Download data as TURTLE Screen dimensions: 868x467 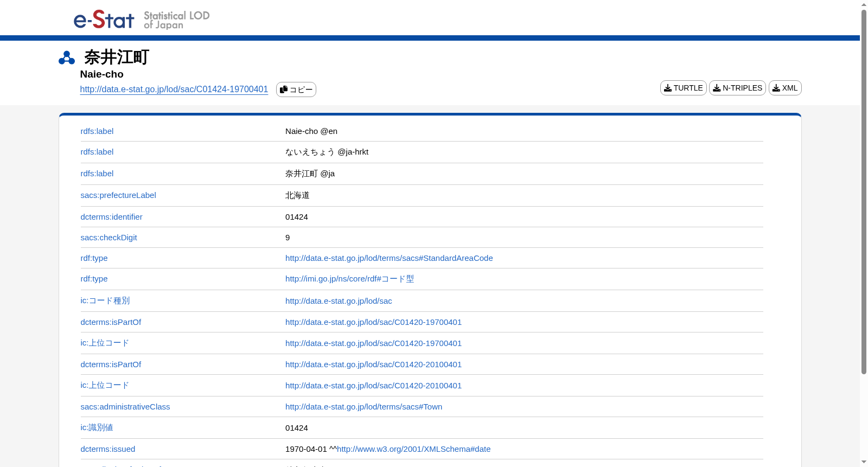tap(683, 88)
